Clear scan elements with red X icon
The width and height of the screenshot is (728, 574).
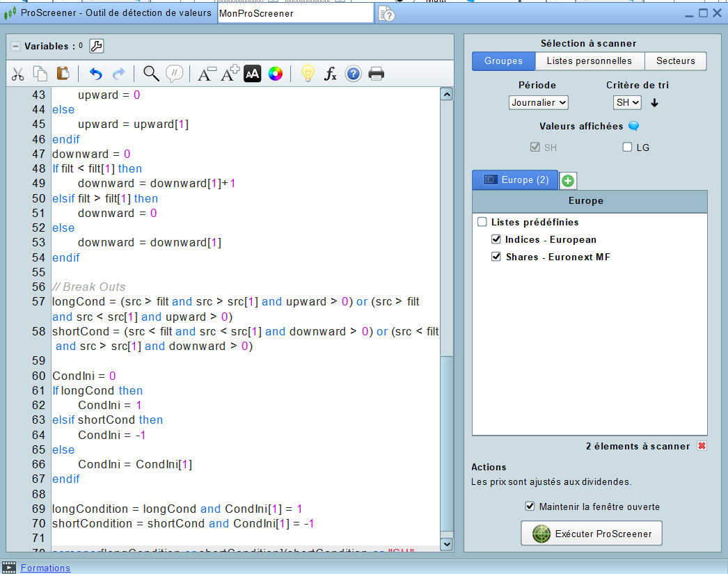(x=702, y=446)
